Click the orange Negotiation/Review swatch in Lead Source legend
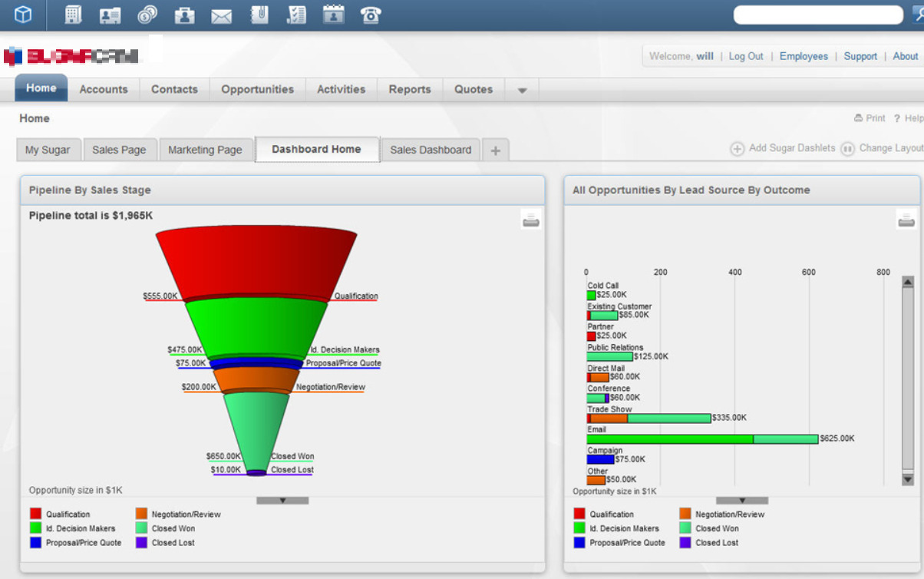 (685, 514)
